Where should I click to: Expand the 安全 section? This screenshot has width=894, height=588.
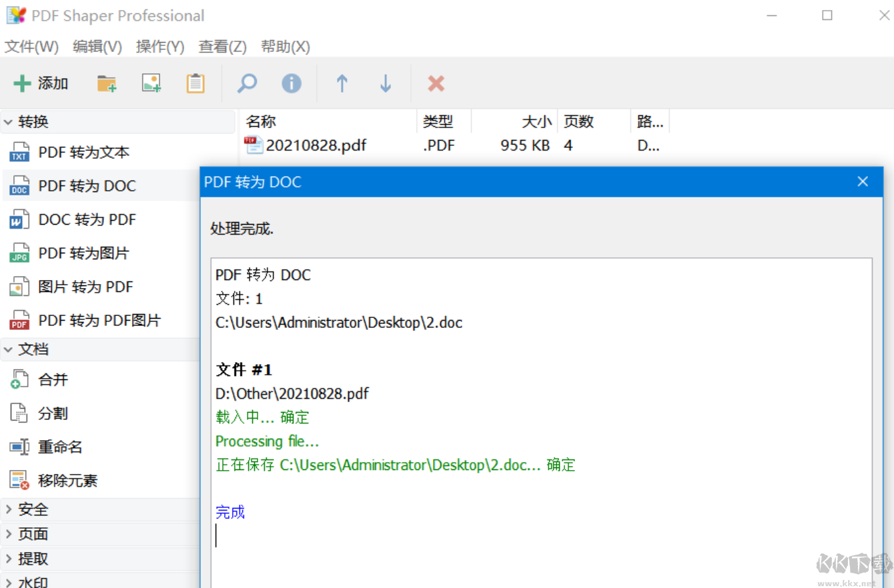point(9,510)
